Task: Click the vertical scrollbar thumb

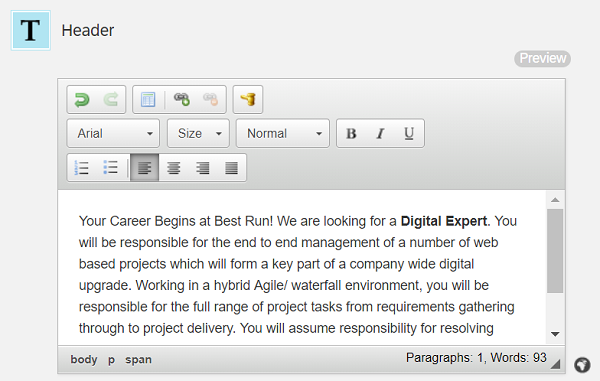Action: [555, 251]
